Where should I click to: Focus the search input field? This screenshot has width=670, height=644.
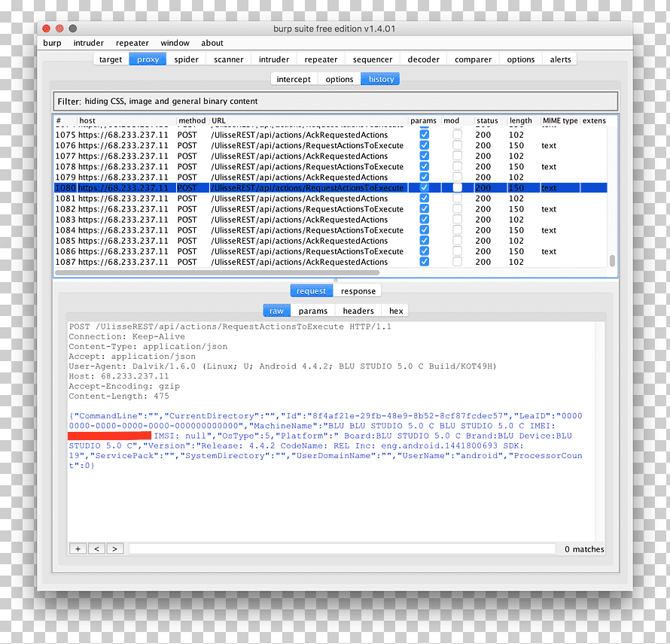(x=342, y=548)
